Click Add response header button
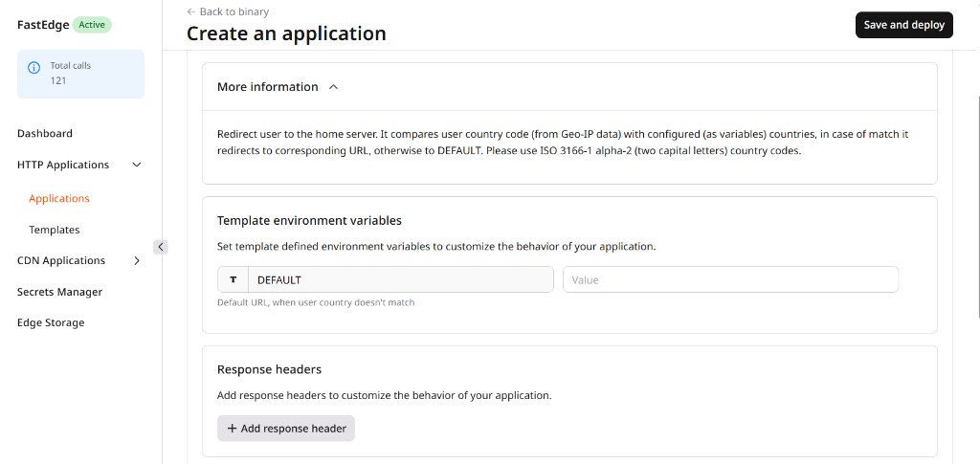This screenshot has width=980, height=464. (286, 429)
